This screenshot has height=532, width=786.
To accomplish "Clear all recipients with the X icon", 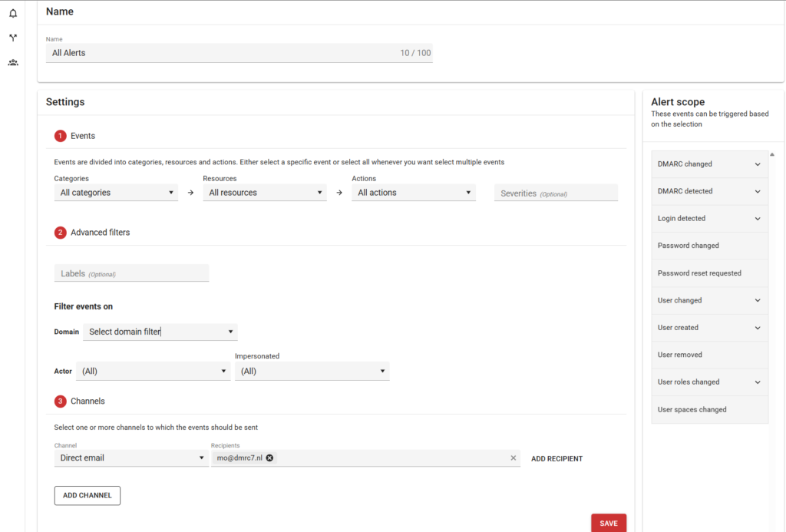I will pyautogui.click(x=514, y=458).
